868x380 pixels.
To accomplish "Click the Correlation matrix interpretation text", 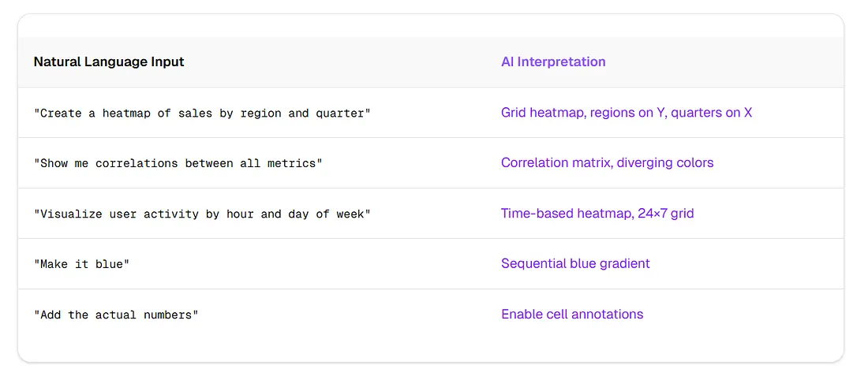I will (x=608, y=163).
